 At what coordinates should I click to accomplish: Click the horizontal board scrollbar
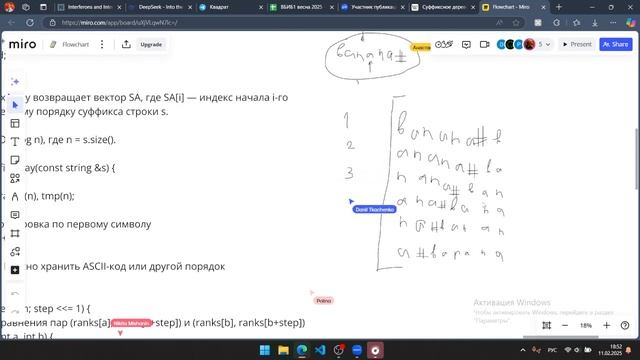coord(560,337)
